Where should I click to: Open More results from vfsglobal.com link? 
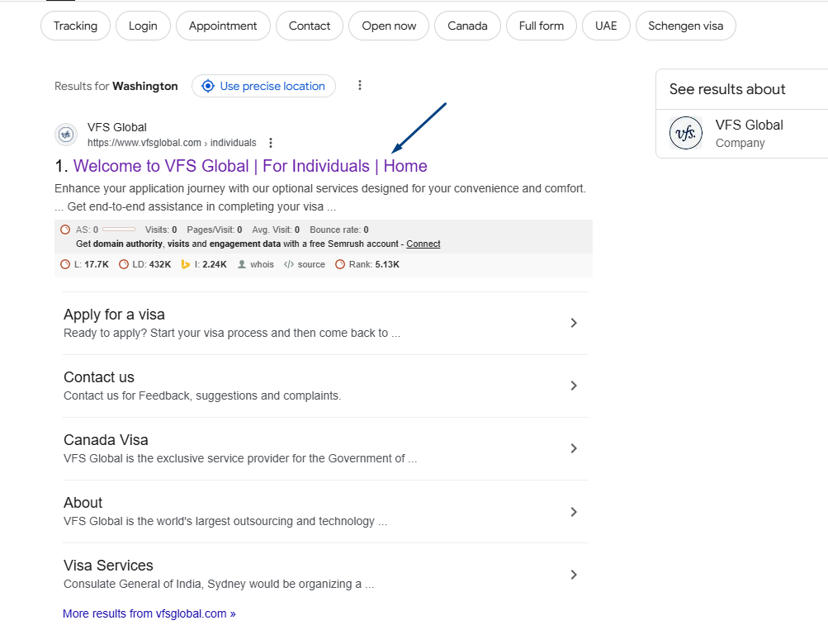149,613
